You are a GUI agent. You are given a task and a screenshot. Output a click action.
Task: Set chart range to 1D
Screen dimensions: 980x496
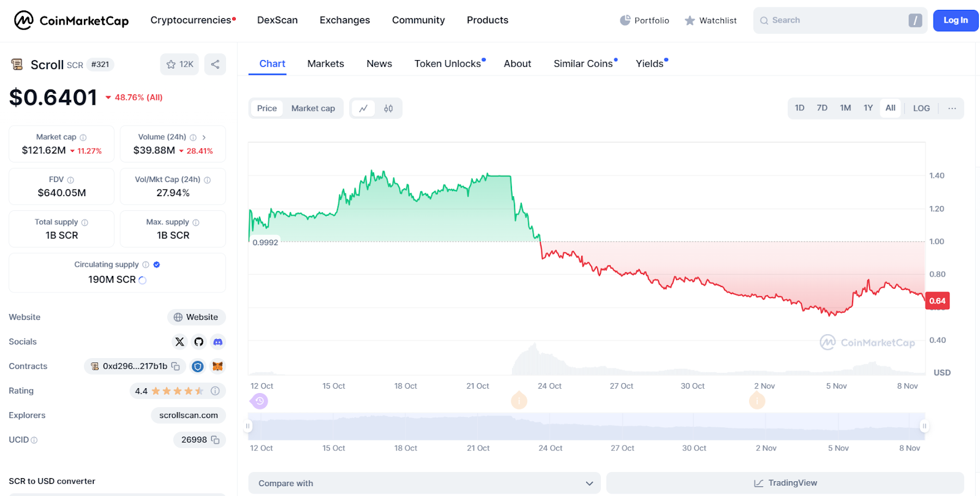(799, 108)
